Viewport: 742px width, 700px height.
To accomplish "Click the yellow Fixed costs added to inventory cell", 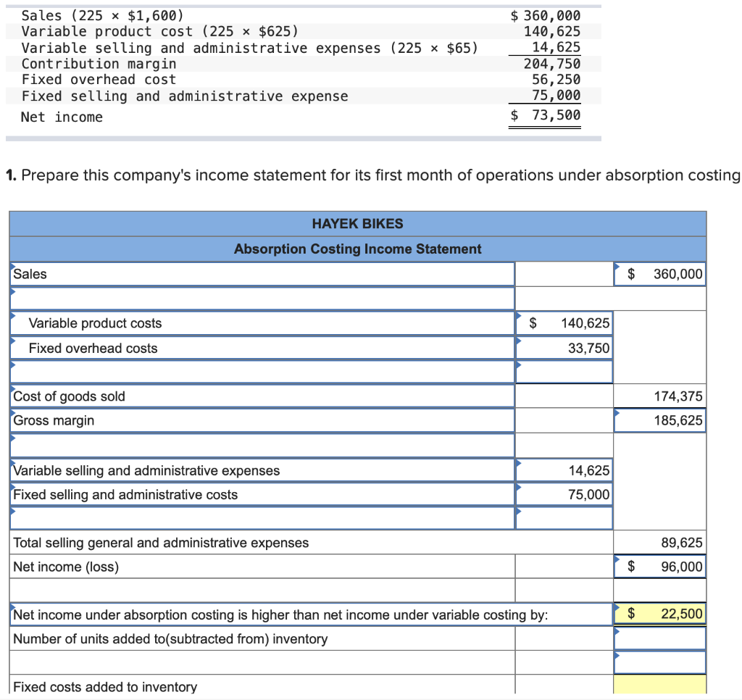I will [659, 687].
